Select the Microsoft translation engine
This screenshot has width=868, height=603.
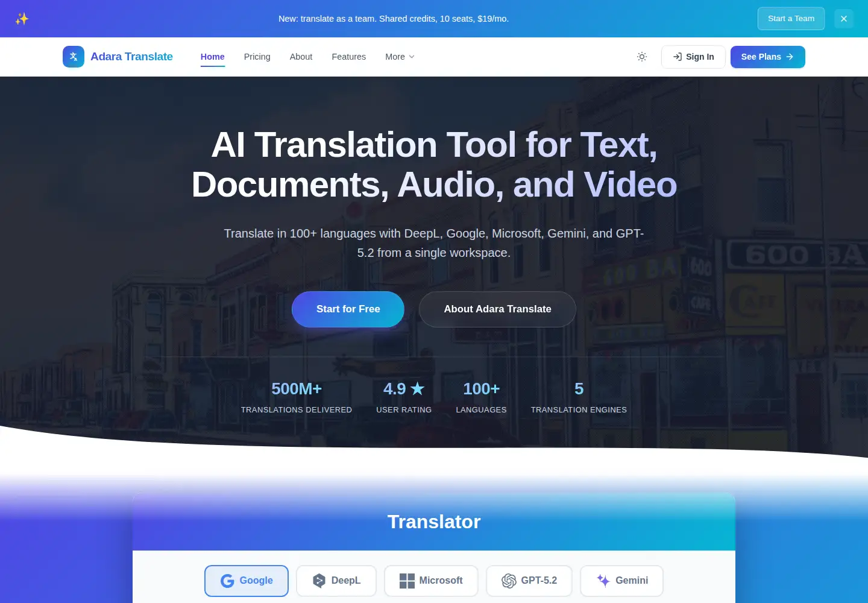tap(431, 581)
